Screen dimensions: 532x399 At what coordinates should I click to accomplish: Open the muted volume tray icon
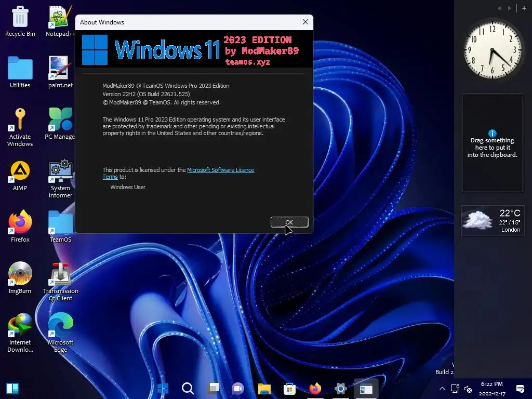[x=468, y=389]
